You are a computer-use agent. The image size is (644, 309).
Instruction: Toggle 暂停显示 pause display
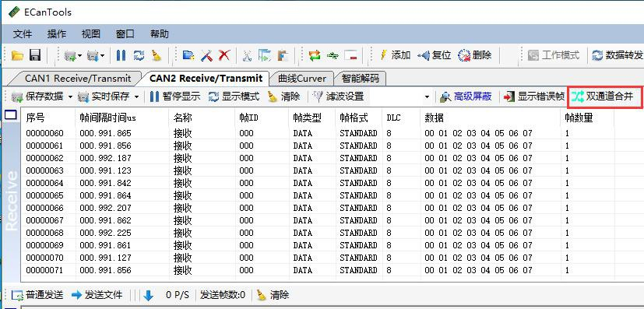(x=175, y=97)
